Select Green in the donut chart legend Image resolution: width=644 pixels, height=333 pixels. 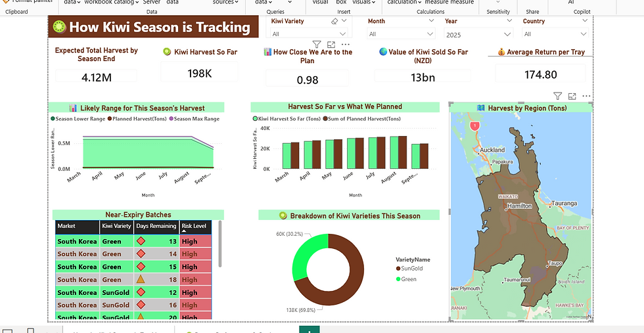tap(406, 279)
